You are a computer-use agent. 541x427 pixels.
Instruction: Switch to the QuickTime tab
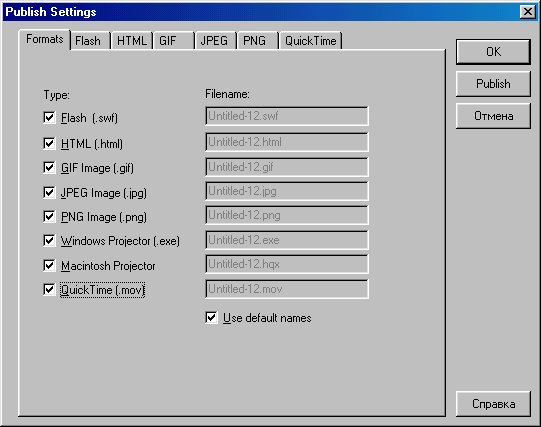pyautogui.click(x=311, y=41)
